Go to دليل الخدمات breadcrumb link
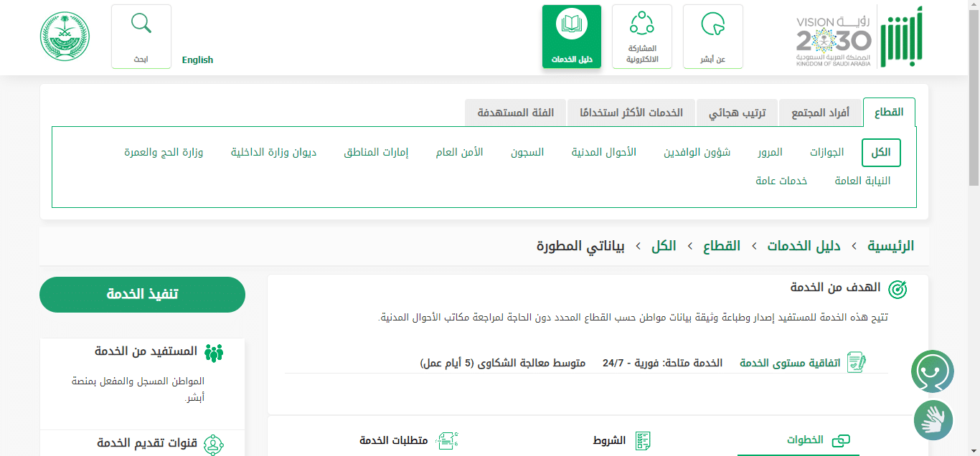The height and width of the screenshot is (456, 980). (804, 246)
